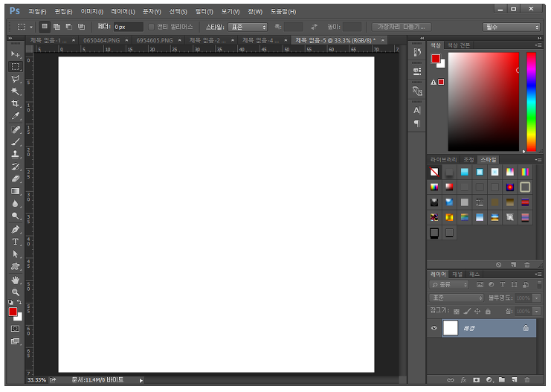This screenshot has height=392, width=551.
Task: Open the Paragraph panel icon
Action: 416,123
